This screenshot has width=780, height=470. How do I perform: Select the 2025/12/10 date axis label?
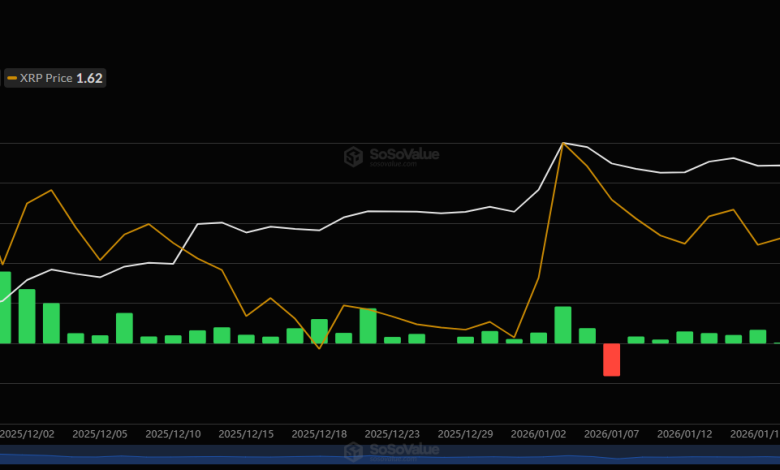pyautogui.click(x=173, y=435)
